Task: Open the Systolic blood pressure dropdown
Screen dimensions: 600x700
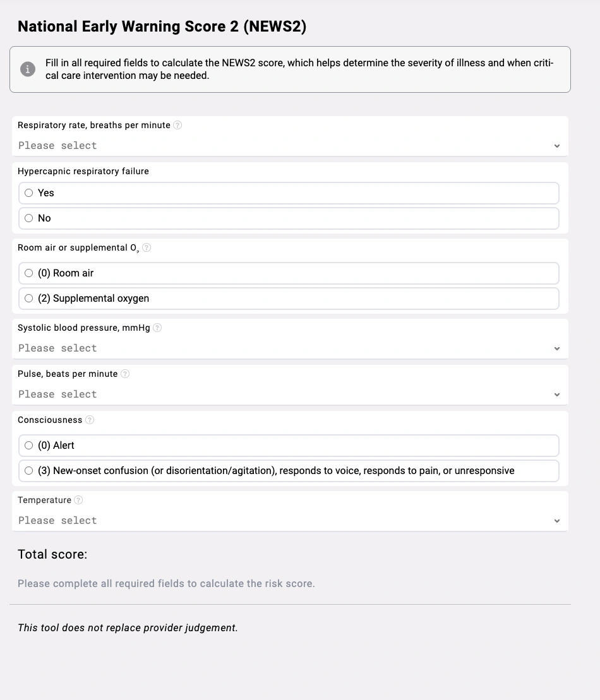Action: point(289,348)
